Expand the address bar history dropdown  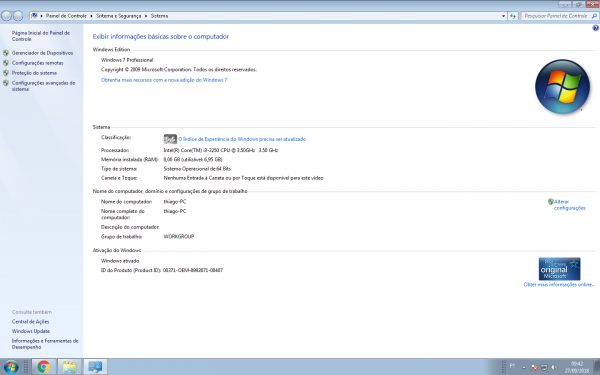tap(503, 16)
